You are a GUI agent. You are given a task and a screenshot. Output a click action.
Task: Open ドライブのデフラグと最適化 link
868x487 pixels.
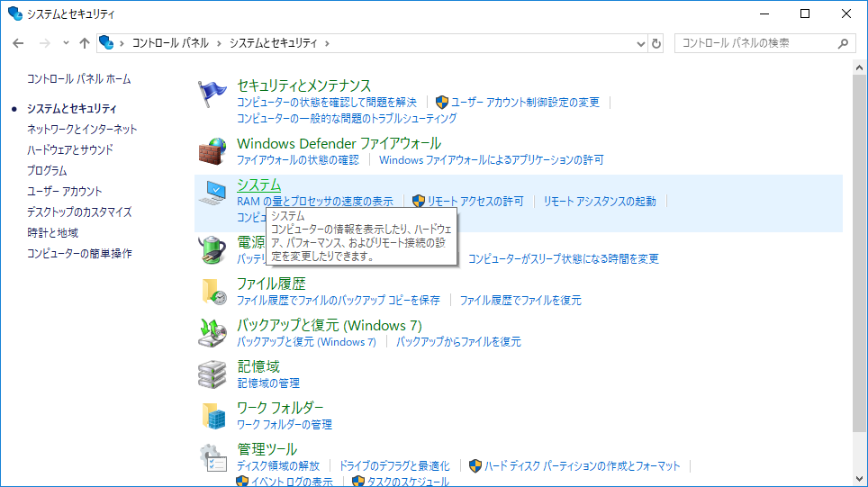[x=394, y=466]
